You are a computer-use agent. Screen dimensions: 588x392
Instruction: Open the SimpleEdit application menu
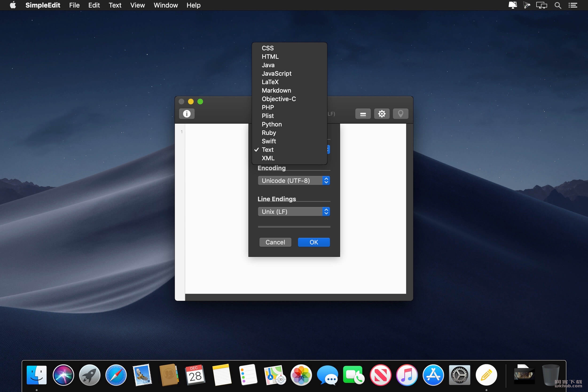[43, 5]
